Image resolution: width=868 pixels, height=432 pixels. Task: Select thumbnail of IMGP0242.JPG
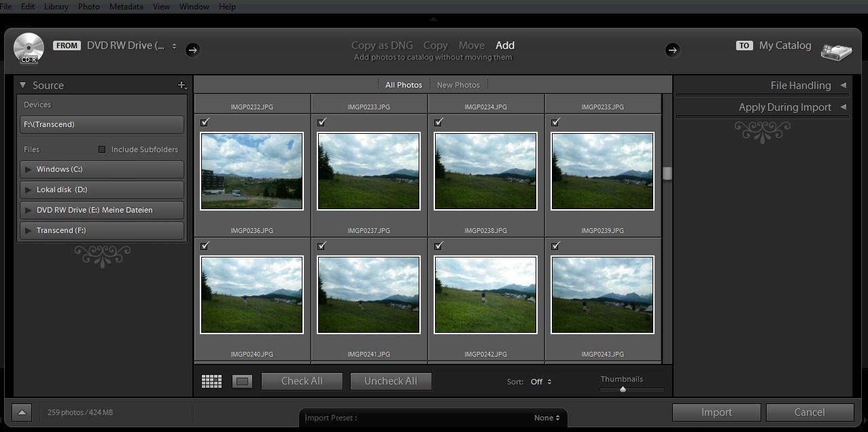coord(486,295)
